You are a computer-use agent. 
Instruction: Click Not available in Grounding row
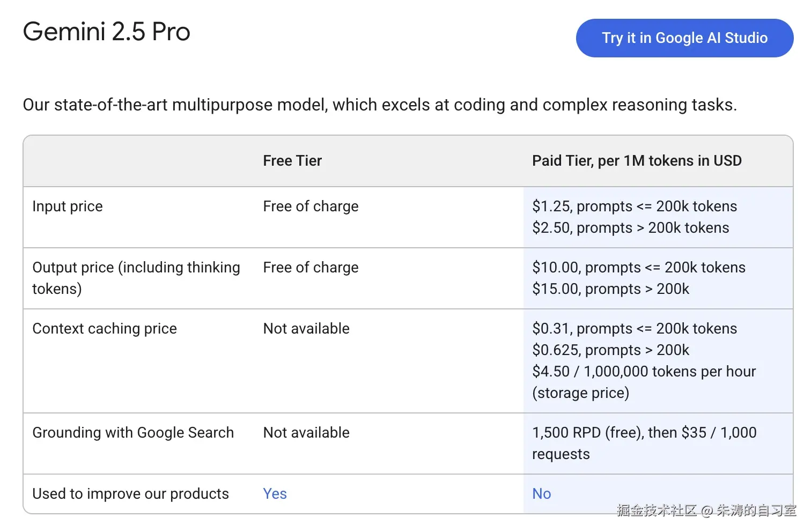306,433
